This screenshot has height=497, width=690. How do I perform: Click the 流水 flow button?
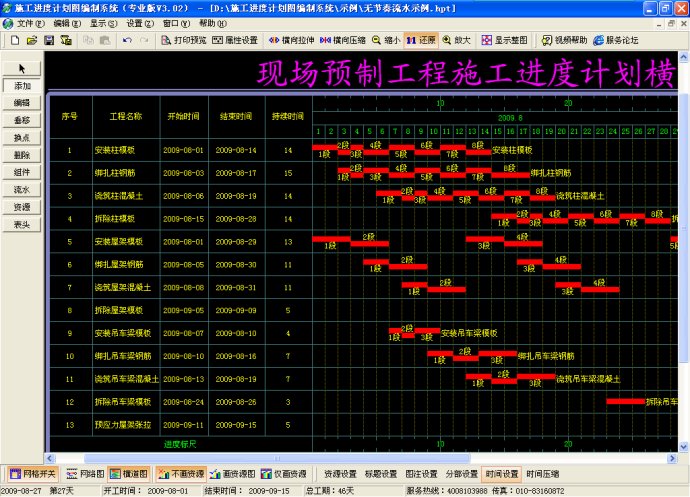coord(22,190)
